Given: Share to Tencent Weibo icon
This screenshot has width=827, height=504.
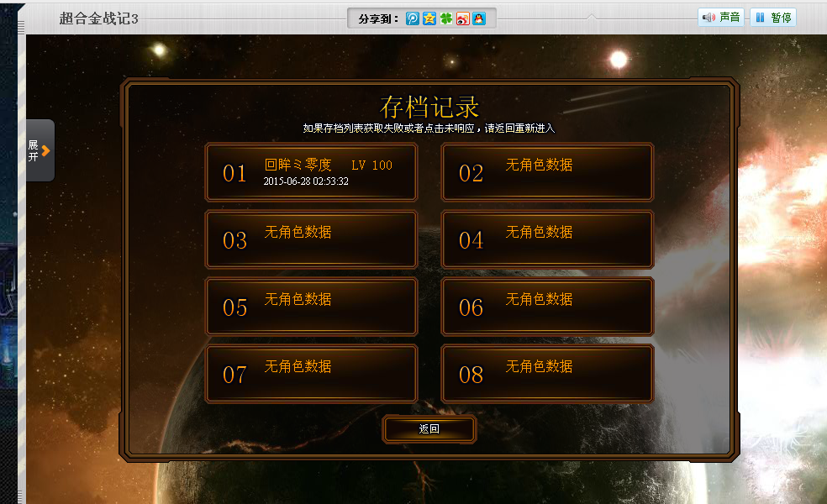Looking at the screenshot, I should coord(413,18).
